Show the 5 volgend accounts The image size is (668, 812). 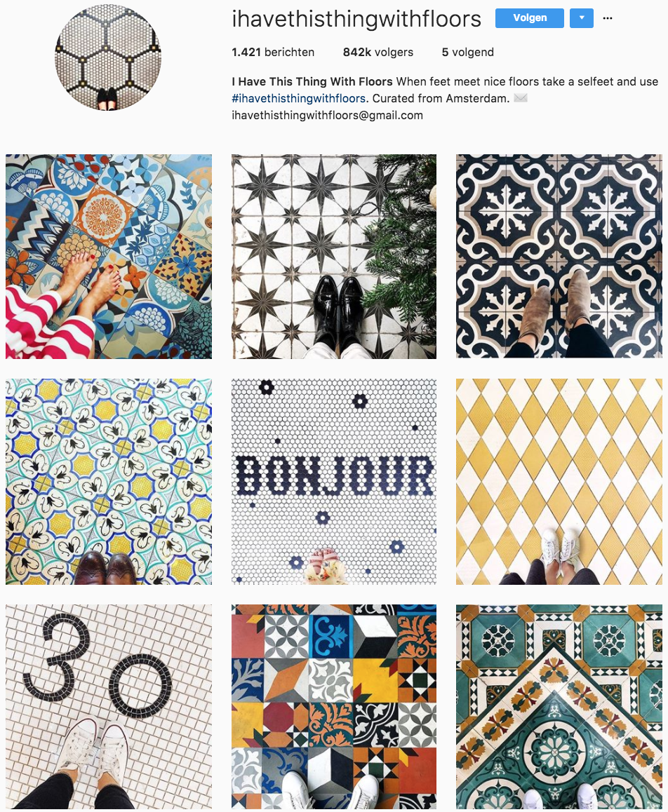467,53
